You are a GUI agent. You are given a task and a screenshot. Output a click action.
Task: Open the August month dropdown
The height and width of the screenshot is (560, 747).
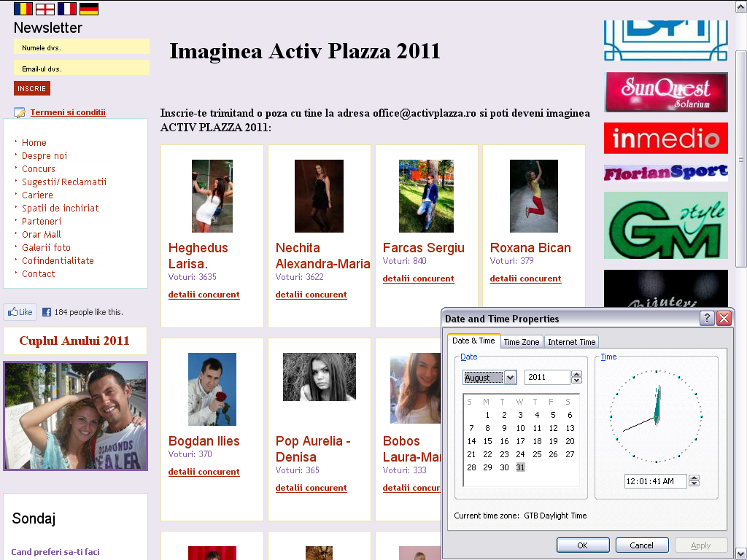508,377
